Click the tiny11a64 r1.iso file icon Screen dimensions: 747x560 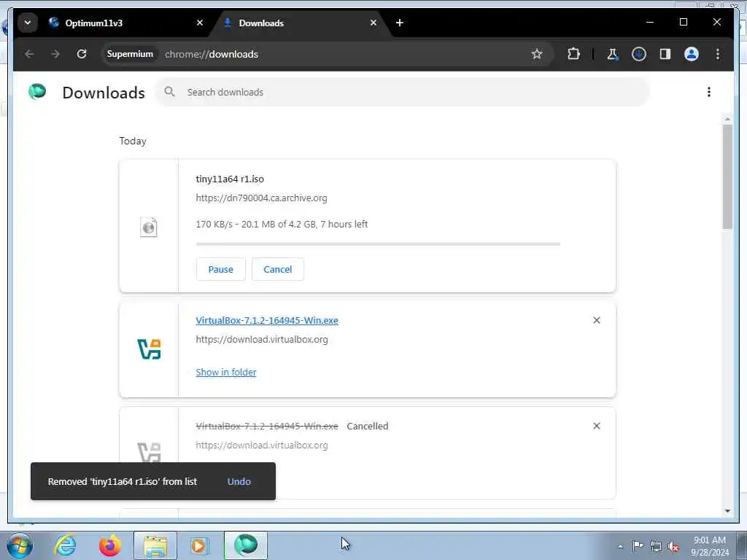pos(149,227)
